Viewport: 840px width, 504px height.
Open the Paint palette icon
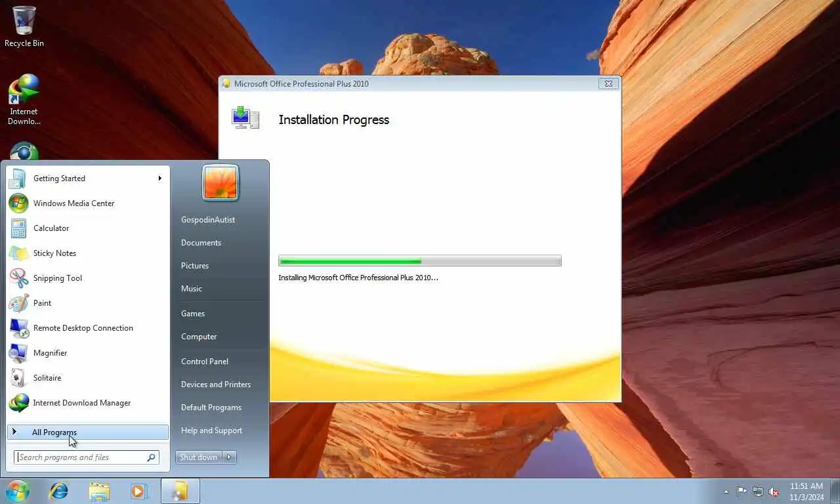(x=18, y=303)
